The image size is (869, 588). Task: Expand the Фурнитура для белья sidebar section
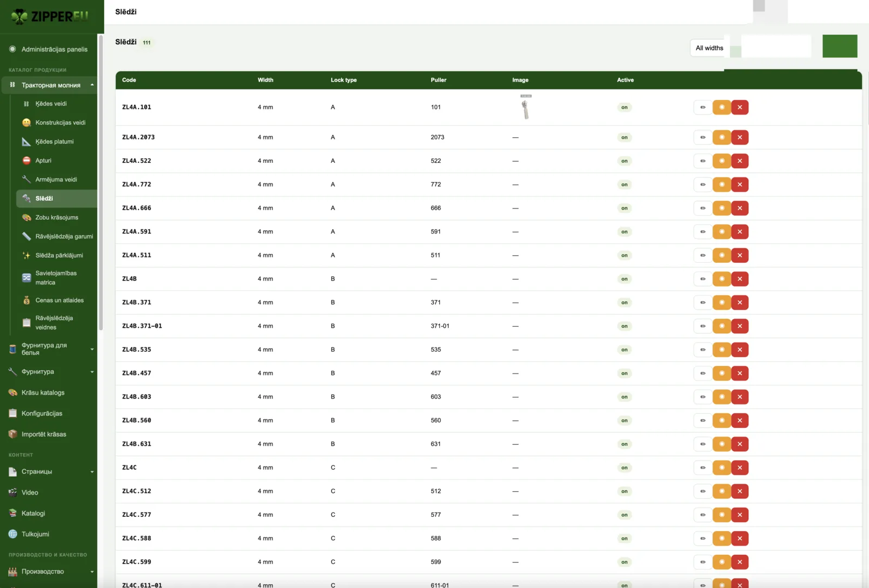[92, 349]
